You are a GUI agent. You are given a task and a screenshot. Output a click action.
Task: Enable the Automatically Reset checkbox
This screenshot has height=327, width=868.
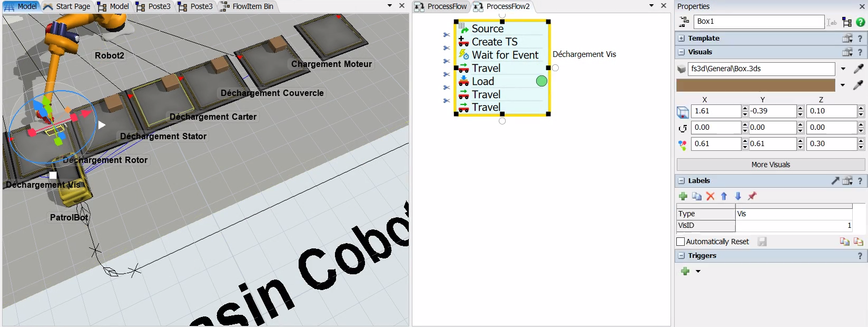680,242
